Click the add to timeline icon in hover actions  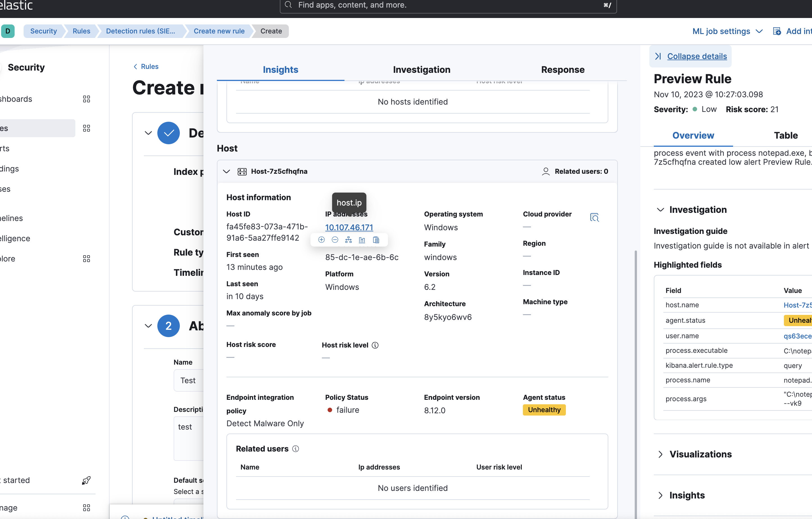[348, 240]
